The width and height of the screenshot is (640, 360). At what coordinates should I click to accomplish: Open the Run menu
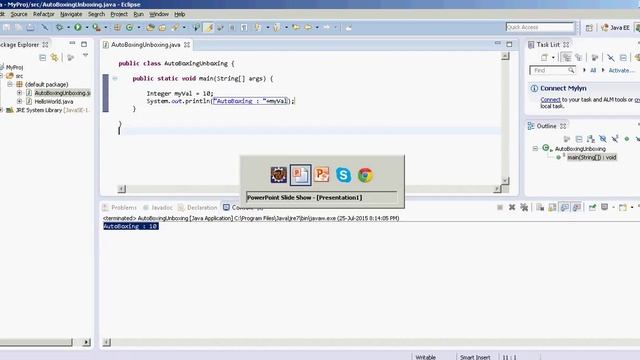pyautogui.click(x=138, y=14)
